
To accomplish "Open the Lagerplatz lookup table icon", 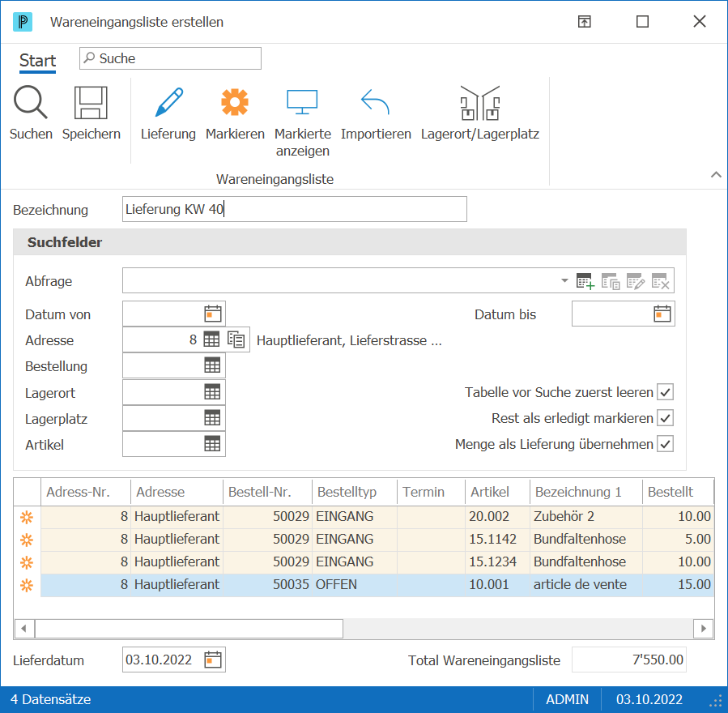I will (x=212, y=419).
